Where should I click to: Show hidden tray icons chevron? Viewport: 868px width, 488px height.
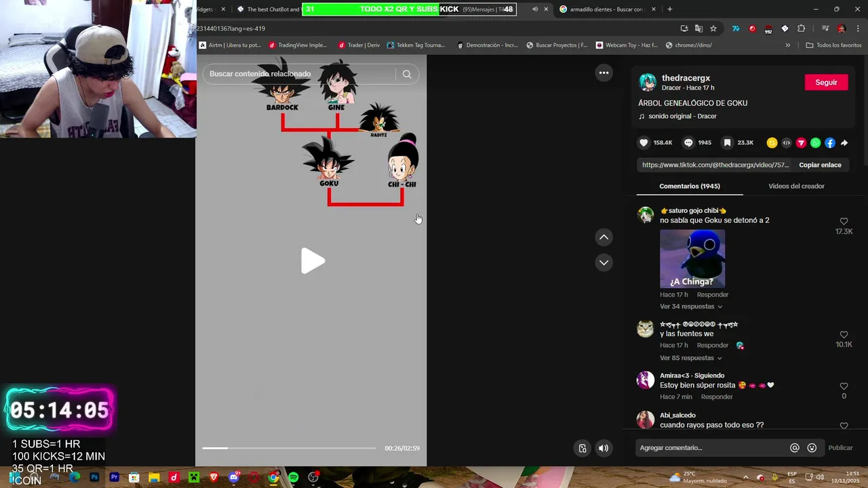coord(745,477)
